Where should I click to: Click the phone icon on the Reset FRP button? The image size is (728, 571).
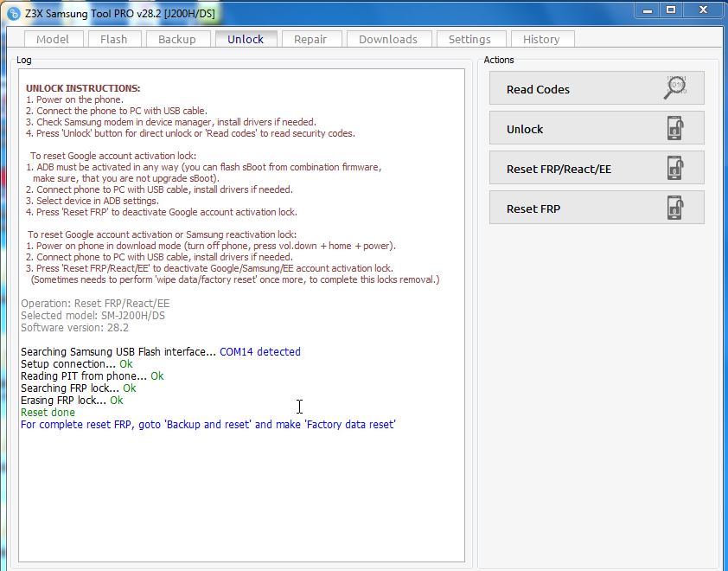click(675, 208)
